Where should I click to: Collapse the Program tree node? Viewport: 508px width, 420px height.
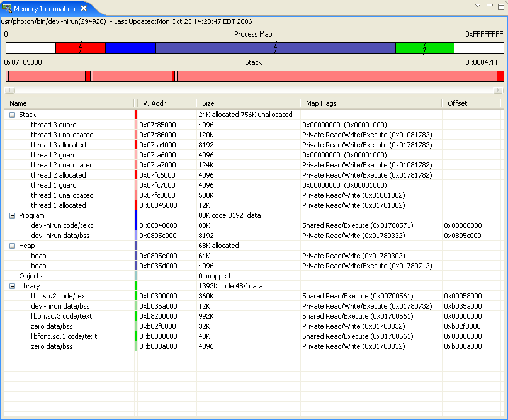point(13,215)
